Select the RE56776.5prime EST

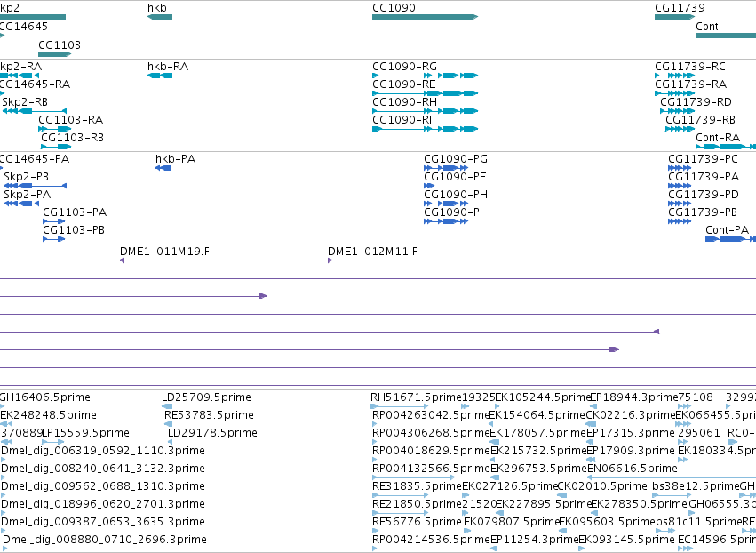point(375,531)
